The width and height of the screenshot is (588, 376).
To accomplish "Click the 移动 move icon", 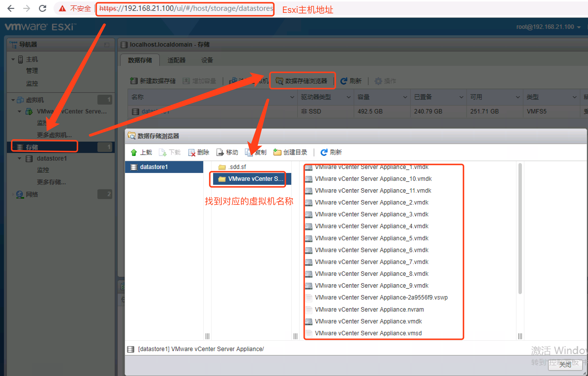I will coord(220,152).
